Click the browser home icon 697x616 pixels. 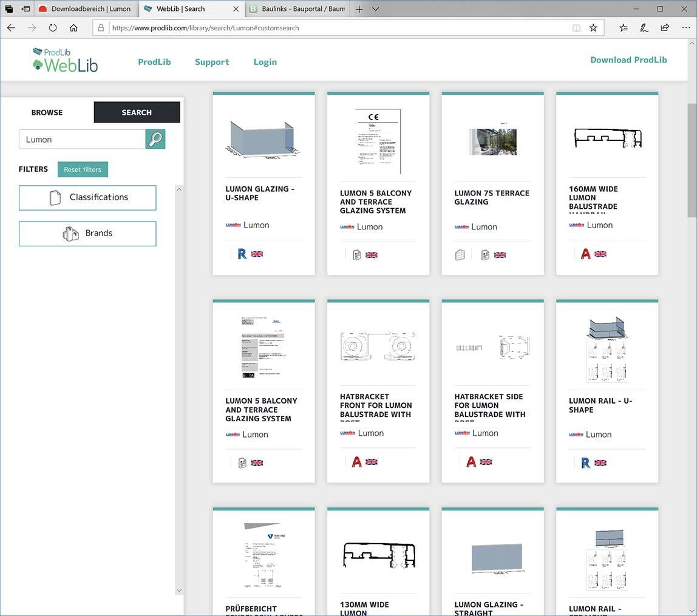click(74, 27)
